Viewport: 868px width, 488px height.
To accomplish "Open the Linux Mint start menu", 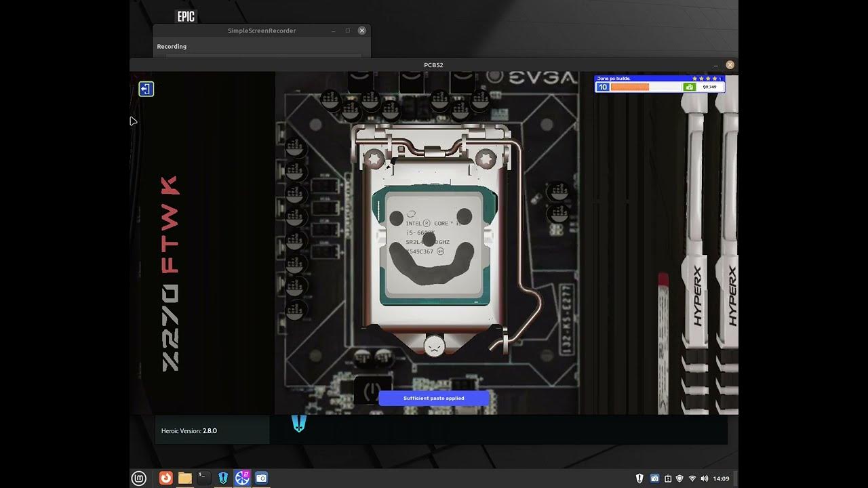I will point(138,478).
